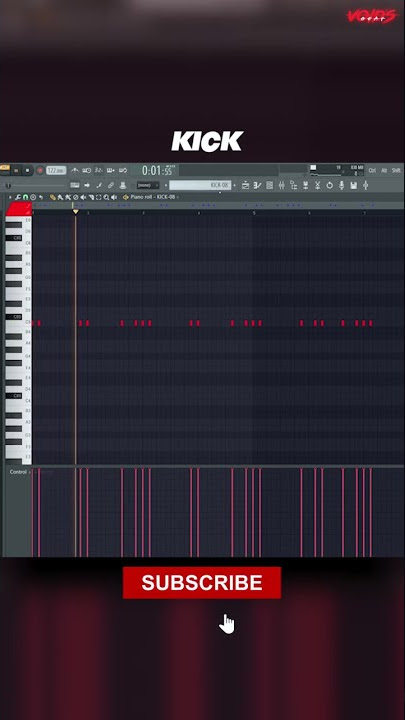Click the Shift key indicator

tap(396, 170)
